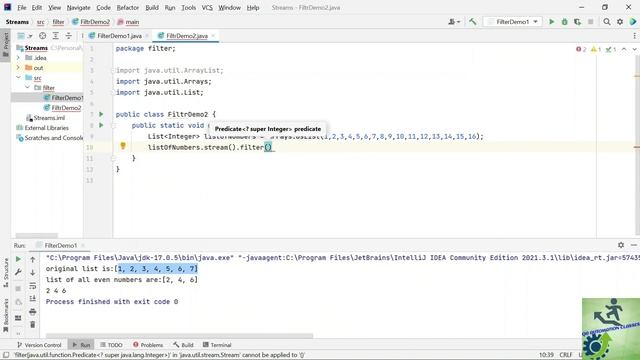Image resolution: width=640 pixels, height=360 pixels.
Task: Click the wrench icon in the Run panel
Action: [18, 272]
